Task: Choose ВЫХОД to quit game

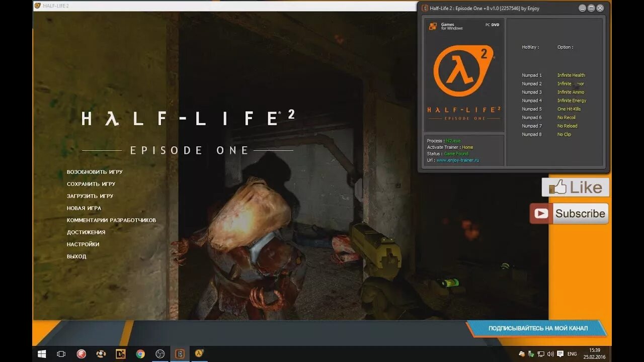Action: pyautogui.click(x=76, y=256)
